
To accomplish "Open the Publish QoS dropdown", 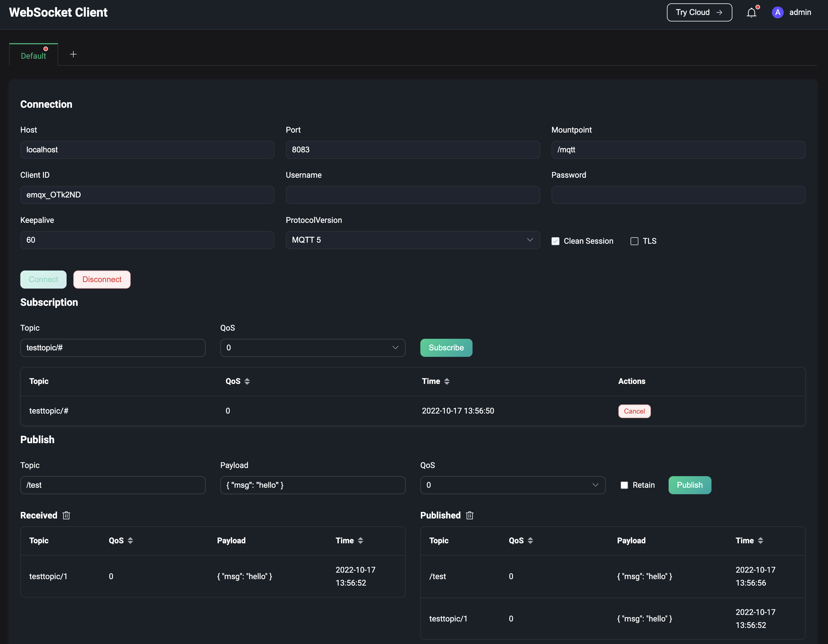I will [x=513, y=485].
